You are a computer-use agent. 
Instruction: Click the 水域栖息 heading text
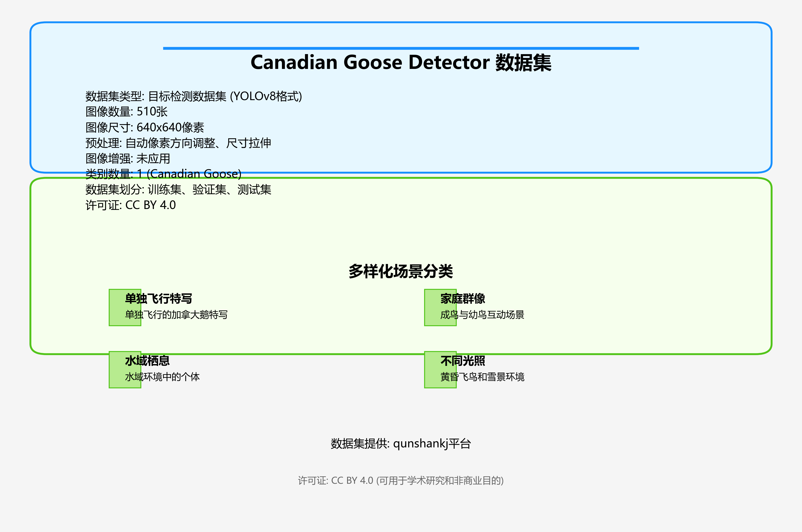point(147,361)
